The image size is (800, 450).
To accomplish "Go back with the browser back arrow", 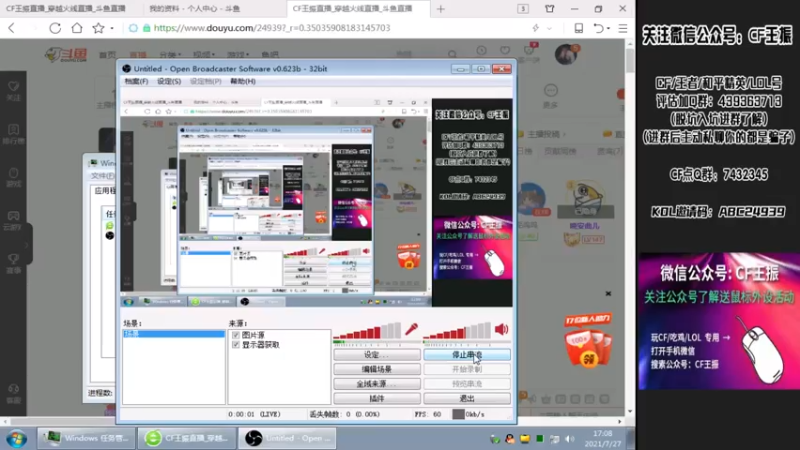I will click(x=12, y=28).
